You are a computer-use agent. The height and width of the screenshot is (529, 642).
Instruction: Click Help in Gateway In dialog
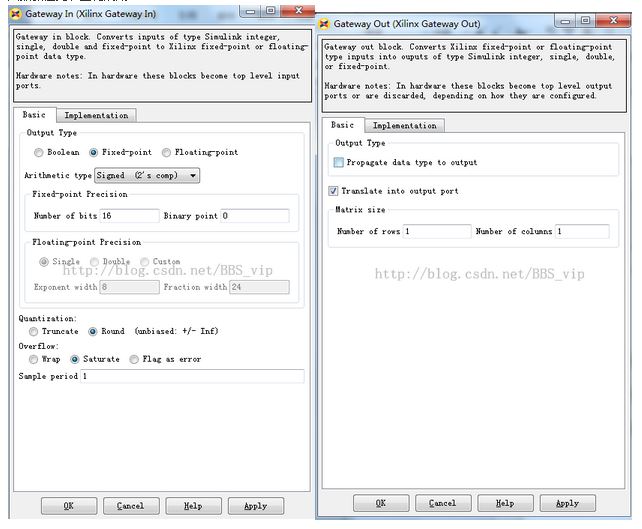(193, 506)
